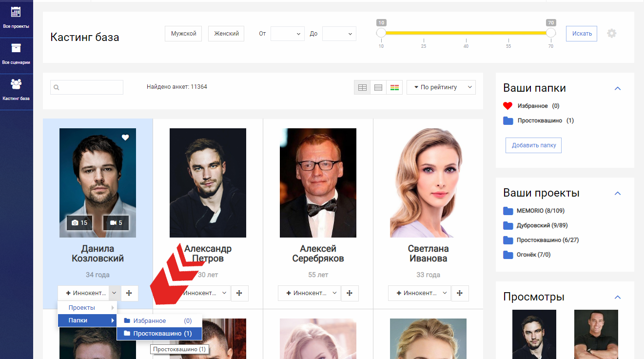Select the Папки menu item
The height and width of the screenshot is (359, 644).
click(x=87, y=320)
